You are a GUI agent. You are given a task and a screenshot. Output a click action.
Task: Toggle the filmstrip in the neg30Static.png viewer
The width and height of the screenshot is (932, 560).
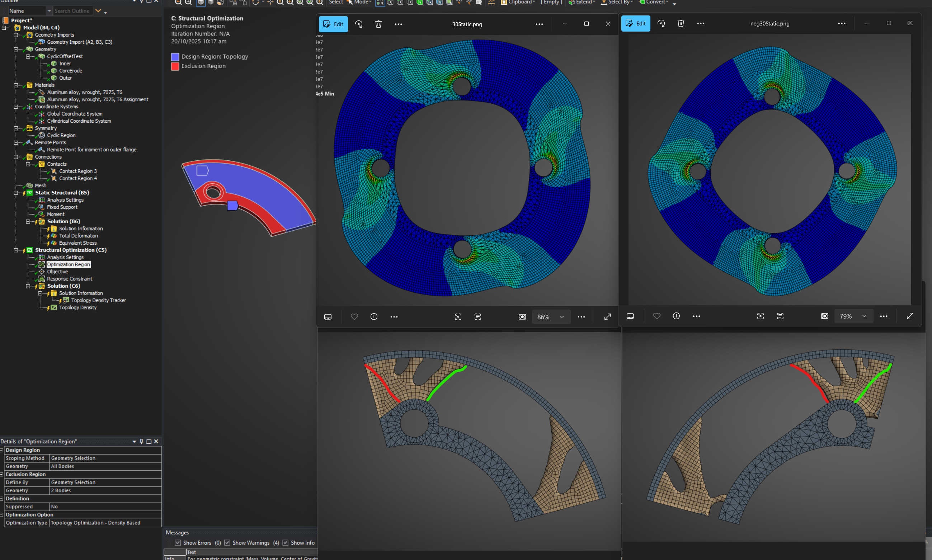point(630,316)
